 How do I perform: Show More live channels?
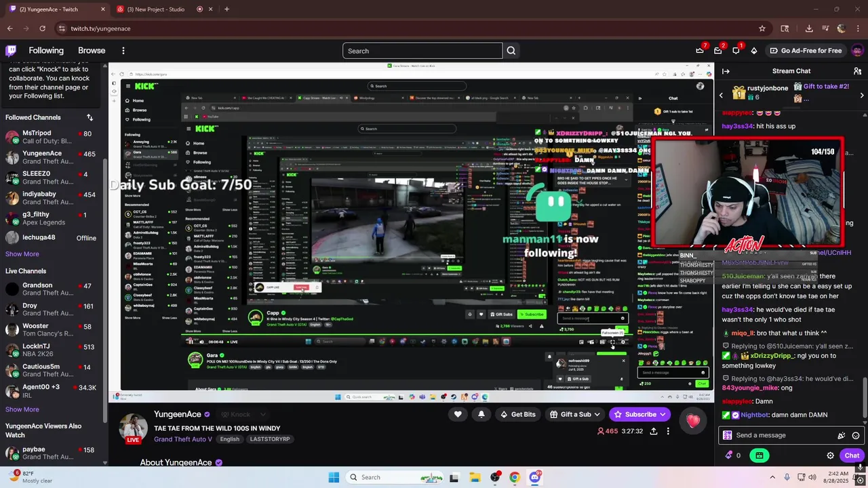(x=22, y=409)
